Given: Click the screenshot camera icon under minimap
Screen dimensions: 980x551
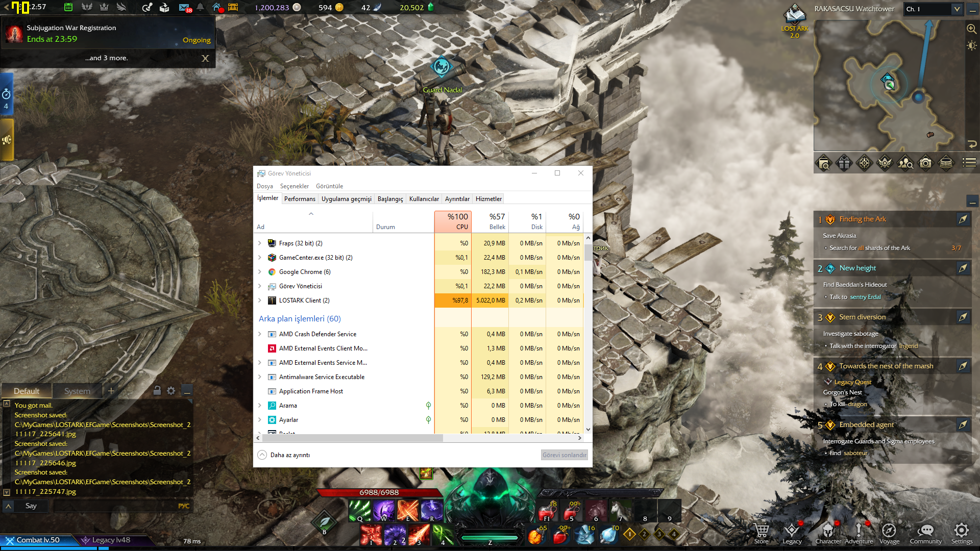Looking at the screenshot, I should pyautogui.click(x=925, y=163).
